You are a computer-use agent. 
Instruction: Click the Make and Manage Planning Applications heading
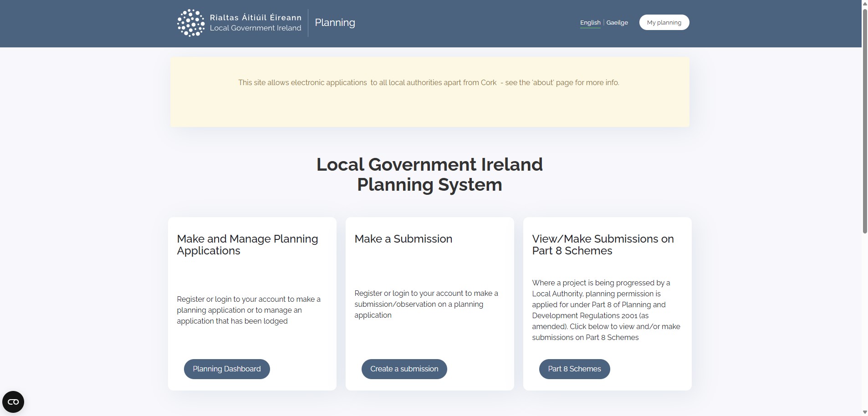247,245
